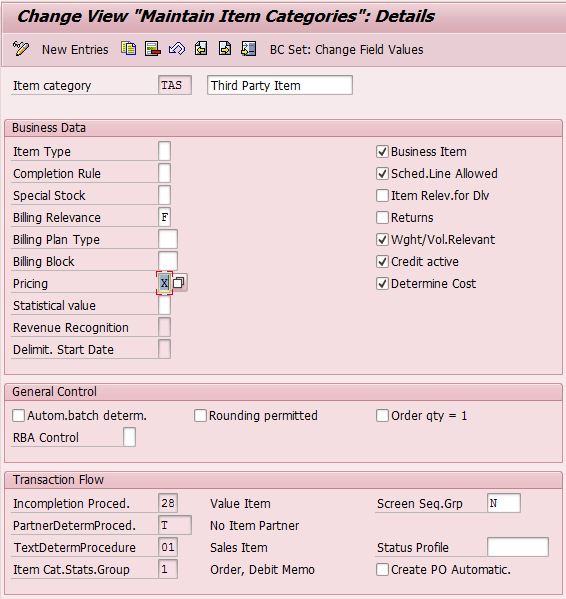Click Incompletion Proced. field with 28
Image resolution: width=566 pixels, height=599 pixels.
[x=168, y=503]
